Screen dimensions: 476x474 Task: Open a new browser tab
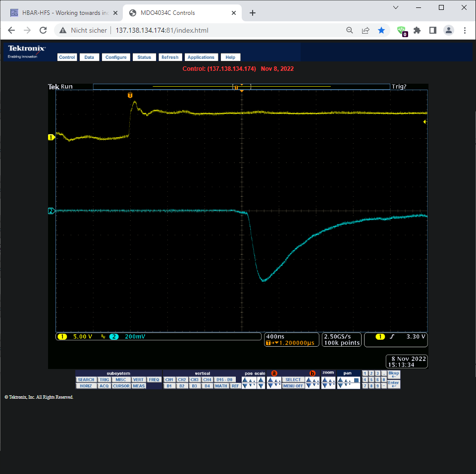pos(253,13)
